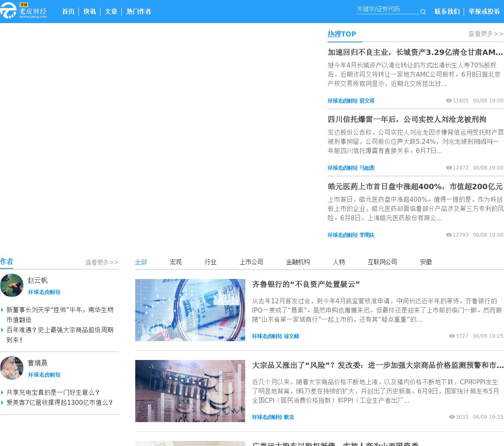Open 赵云帆 author avatar
Image resolution: width=504 pixels, height=446 pixels.
(x=12, y=285)
